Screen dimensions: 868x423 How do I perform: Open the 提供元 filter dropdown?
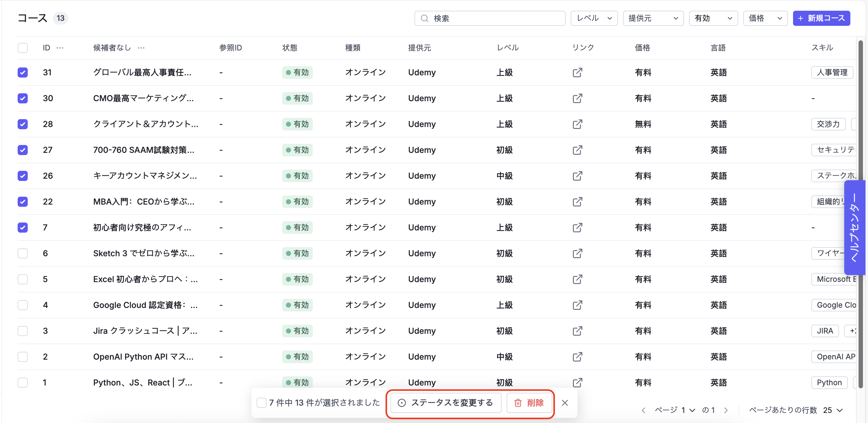653,18
